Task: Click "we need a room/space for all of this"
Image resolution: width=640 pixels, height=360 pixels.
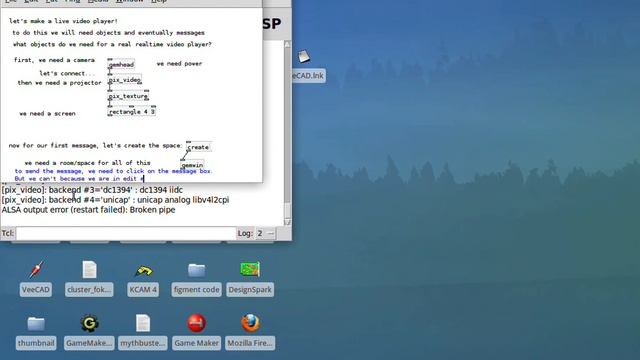Action: point(87,163)
